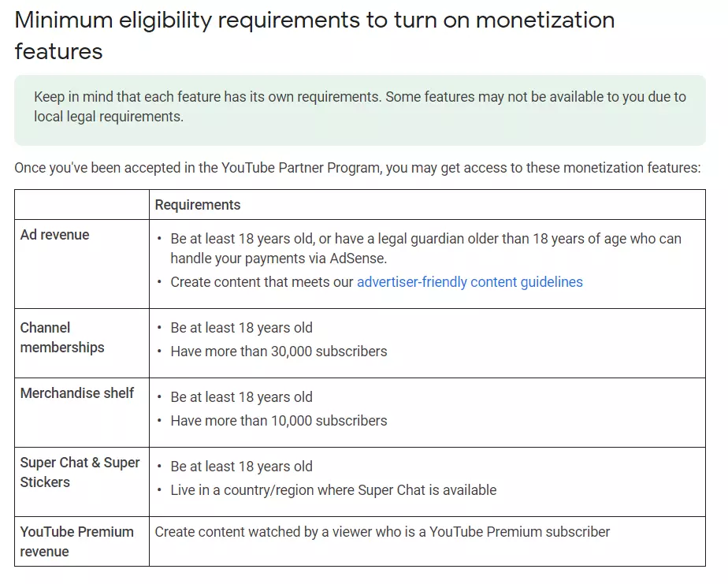Viewport: 728px width, 584px height.
Task: Select the Merchandise shelf row label
Action: tap(77, 393)
